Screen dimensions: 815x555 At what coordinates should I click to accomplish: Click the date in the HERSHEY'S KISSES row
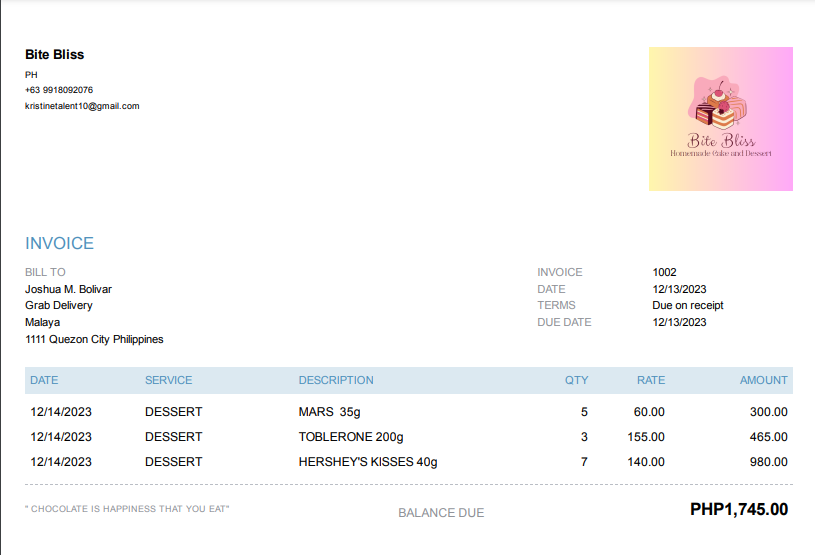[x=61, y=462]
